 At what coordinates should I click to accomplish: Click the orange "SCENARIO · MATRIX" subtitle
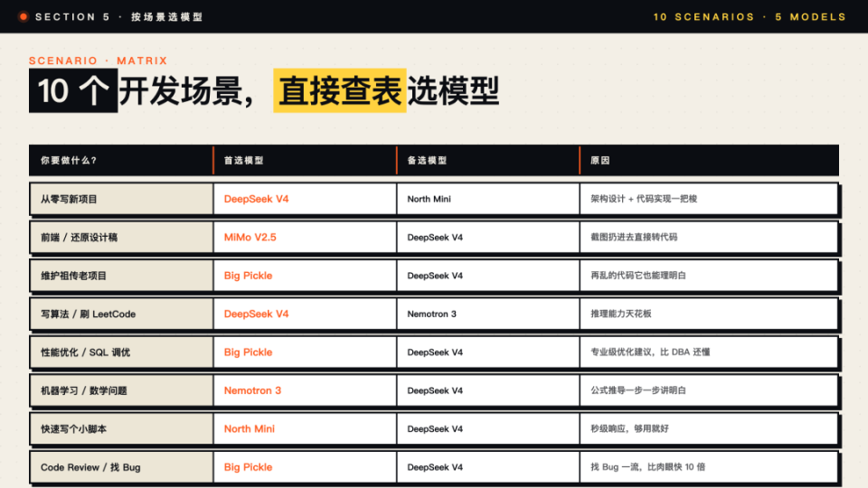point(98,61)
